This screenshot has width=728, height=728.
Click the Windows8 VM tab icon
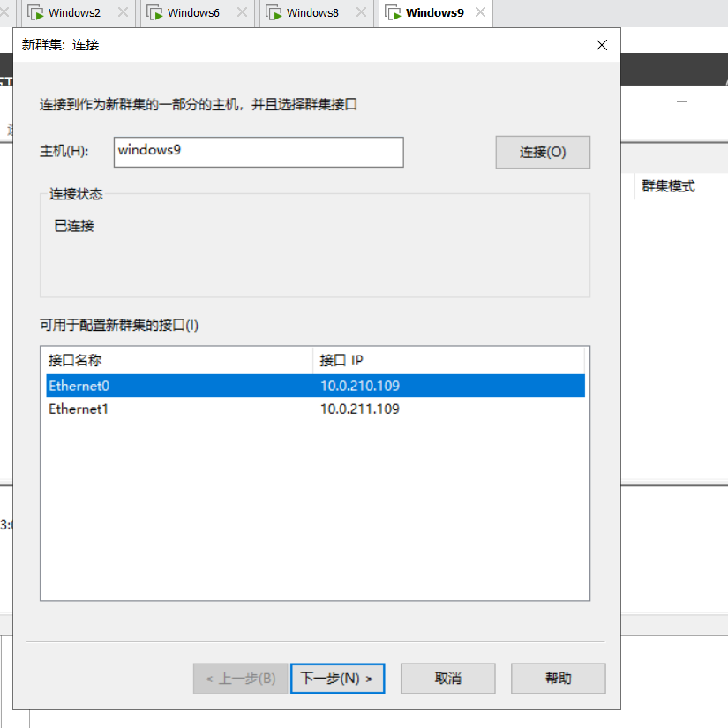point(274,13)
